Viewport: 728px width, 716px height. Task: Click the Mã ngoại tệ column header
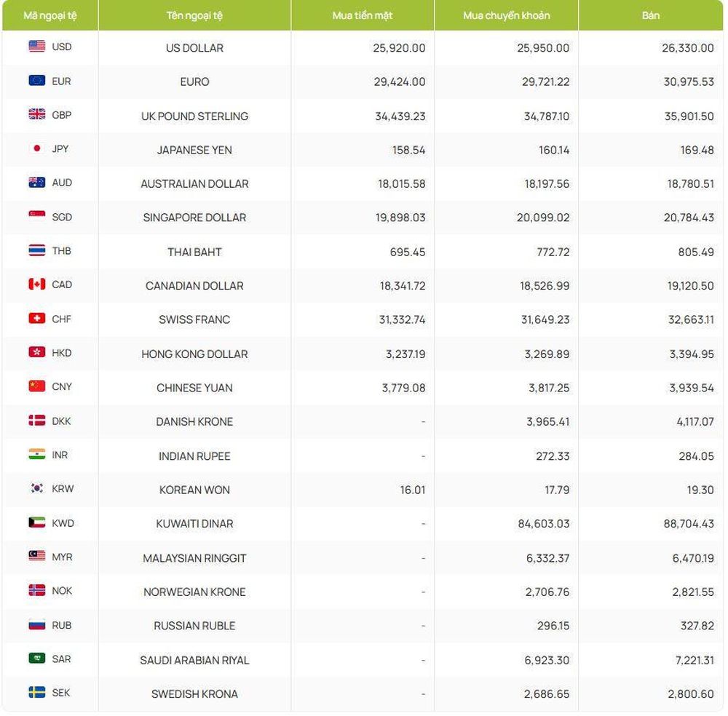(50, 15)
